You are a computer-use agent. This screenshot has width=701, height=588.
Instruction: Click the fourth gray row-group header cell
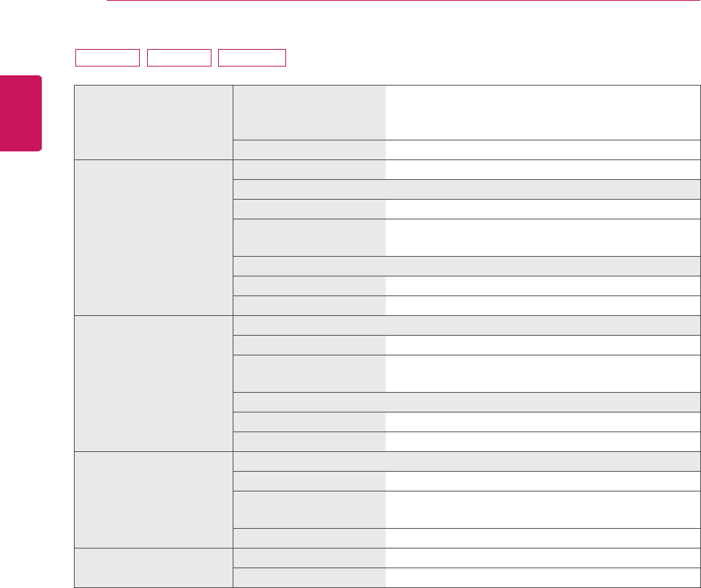point(154,500)
